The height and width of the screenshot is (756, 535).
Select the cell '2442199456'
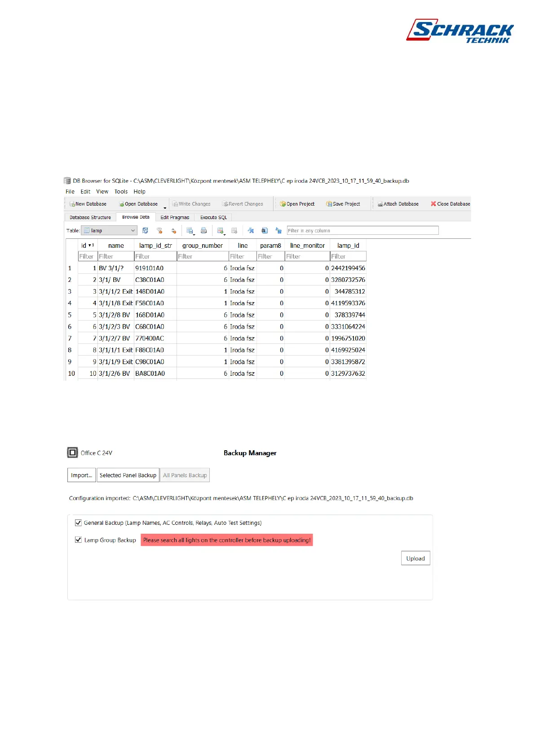coord(348,268)
